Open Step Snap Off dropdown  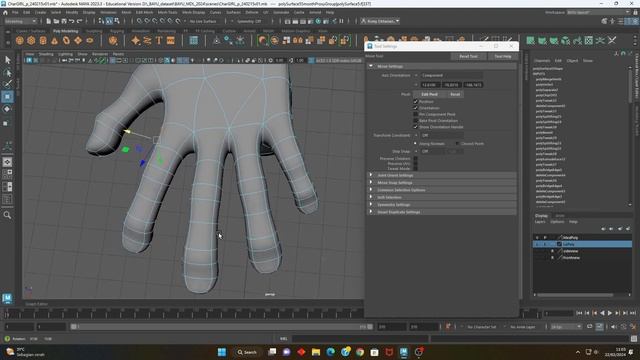tap(432, 151)
